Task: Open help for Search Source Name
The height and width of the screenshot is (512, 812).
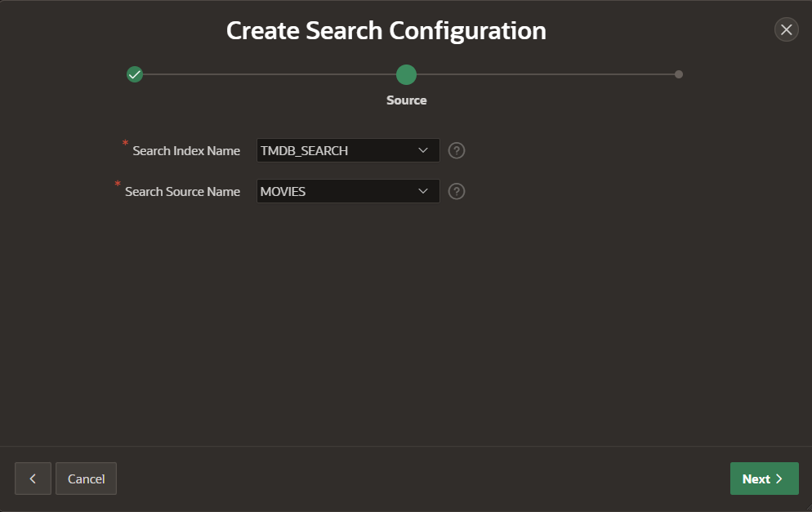Action: point(456,191)
